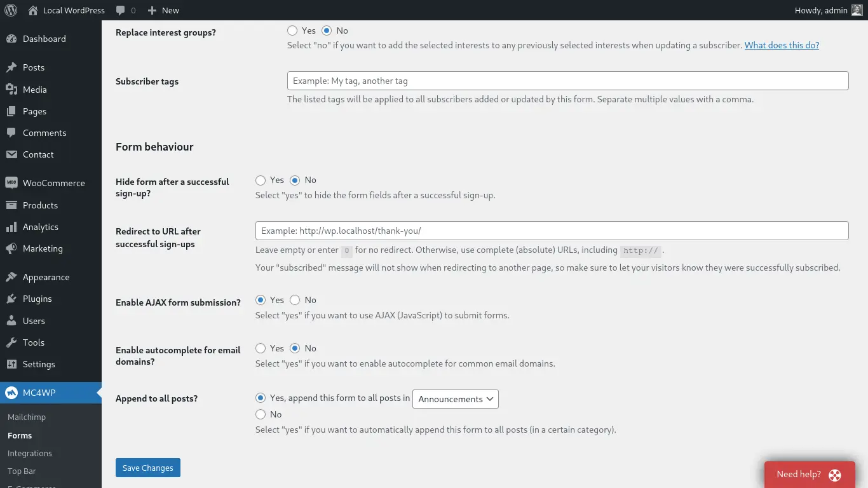
Task: Choose No for Append to all posts
Action: 261,414
